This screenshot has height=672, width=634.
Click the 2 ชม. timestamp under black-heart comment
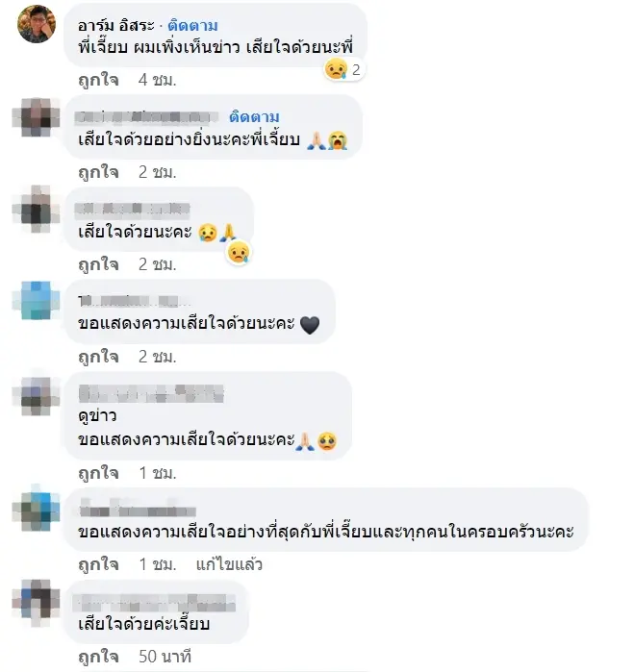point(157,357)
